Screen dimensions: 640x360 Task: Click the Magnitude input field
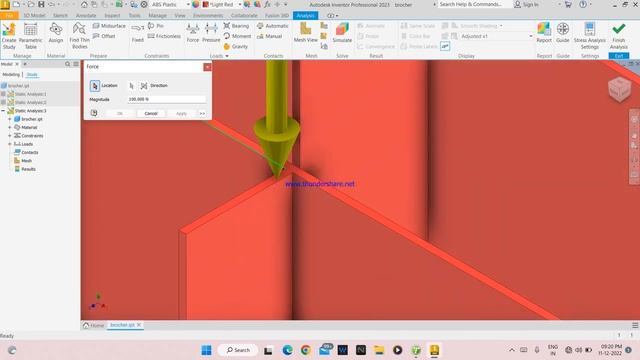pos(166,99)
